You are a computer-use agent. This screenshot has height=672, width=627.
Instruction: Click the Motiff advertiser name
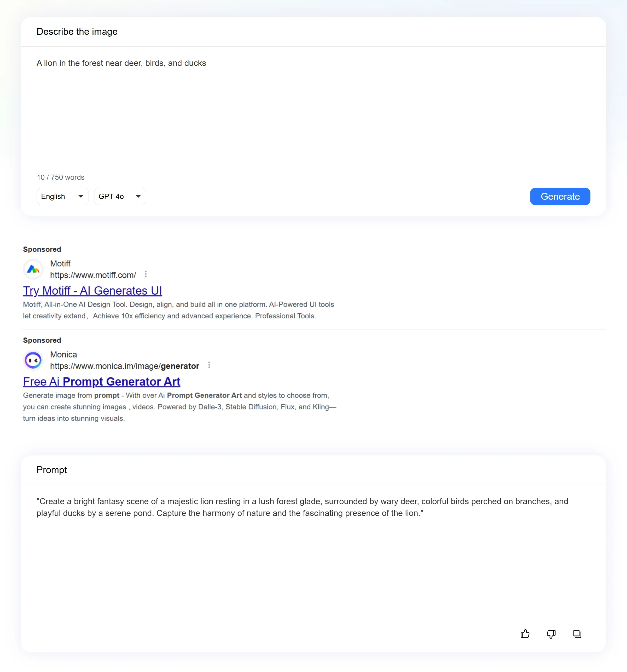tap(60, 264)
